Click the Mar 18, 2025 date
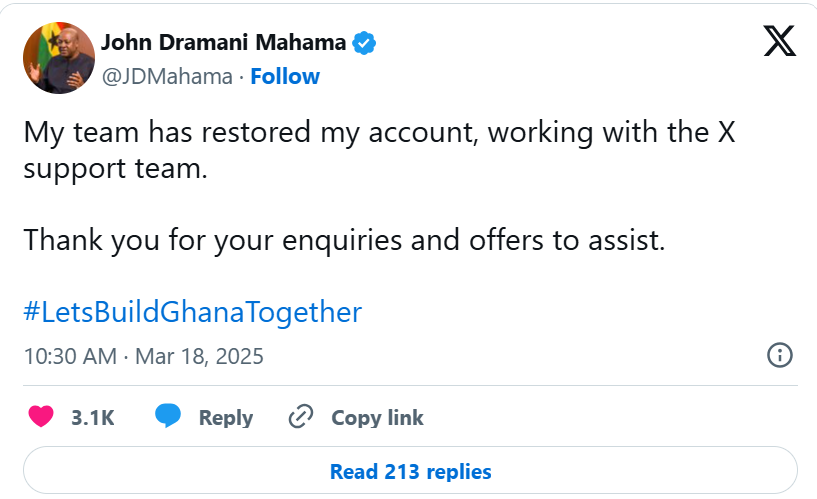This screenshot has width=817, height=499. [x=199, y=356]
